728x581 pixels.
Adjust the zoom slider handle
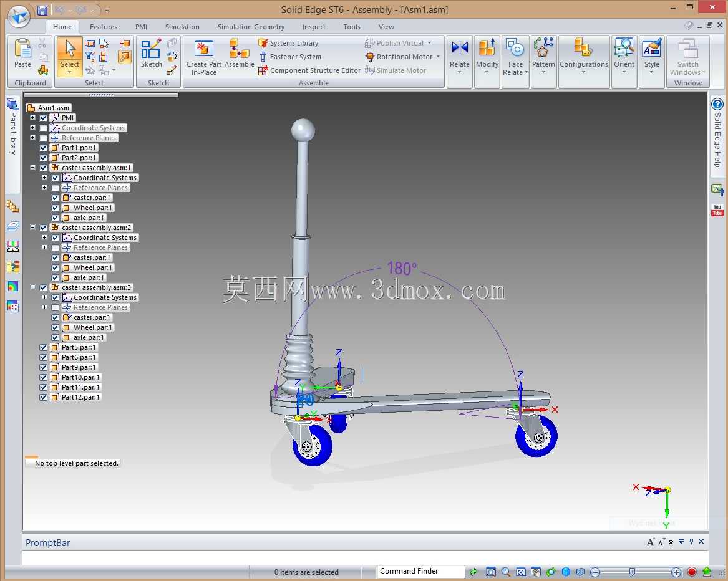coord(632,572)
